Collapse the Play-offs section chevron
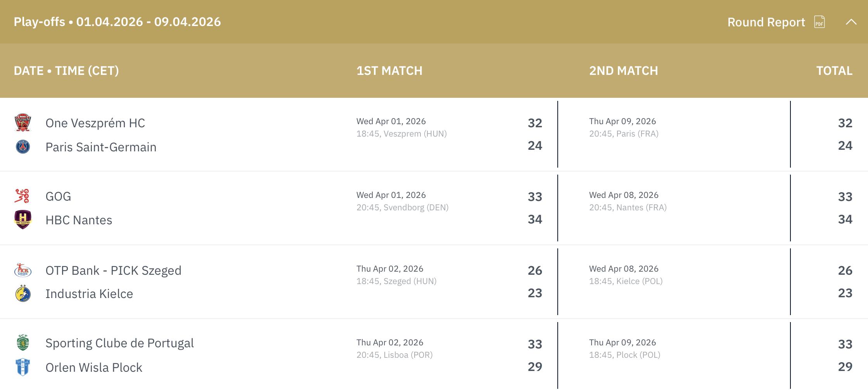The height and width of the screenshot is (390, 868). point(851,22)
